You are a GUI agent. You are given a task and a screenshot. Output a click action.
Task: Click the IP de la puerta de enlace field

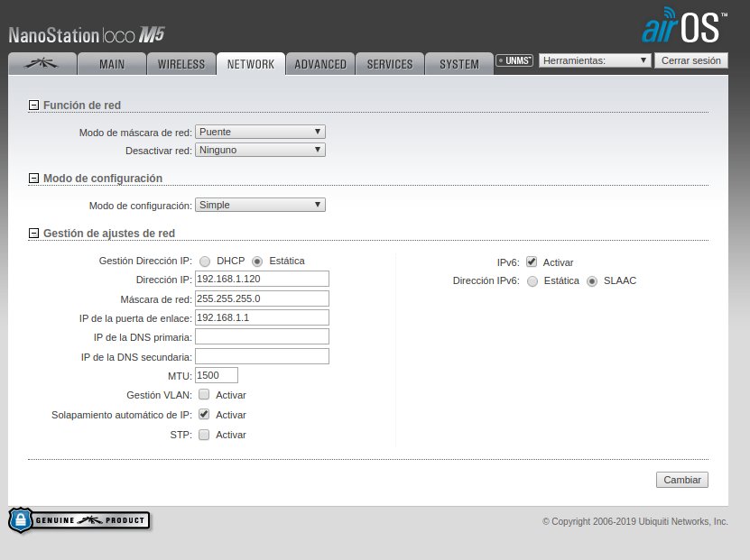tap(262, 317)
